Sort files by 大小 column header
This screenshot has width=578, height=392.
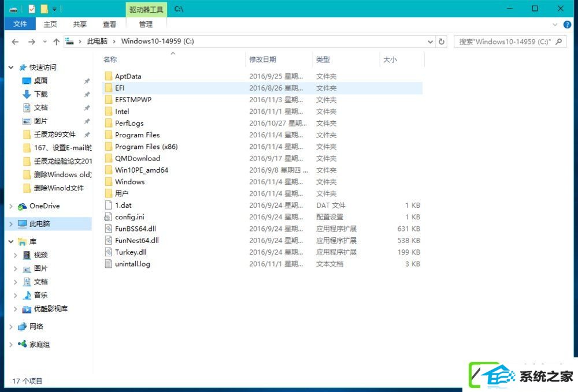(390, 59)
